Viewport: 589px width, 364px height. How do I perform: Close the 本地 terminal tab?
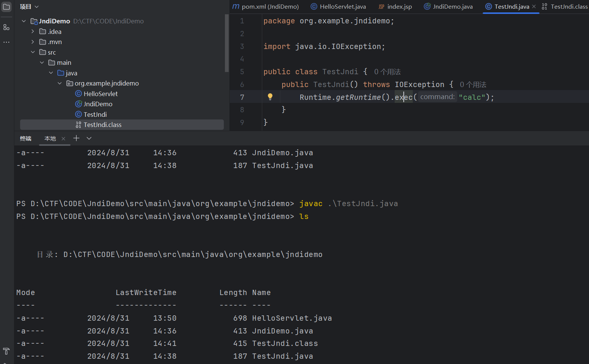click(x=63, y=139)
